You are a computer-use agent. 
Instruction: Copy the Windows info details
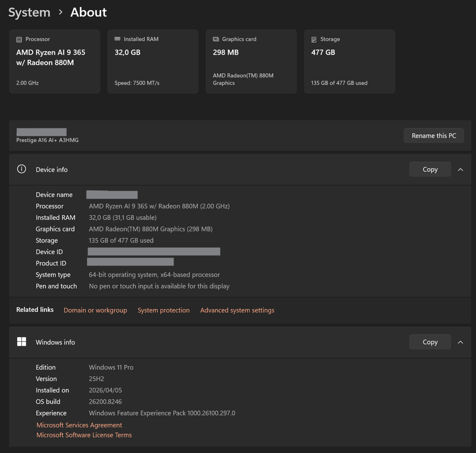tap(430, 342)
